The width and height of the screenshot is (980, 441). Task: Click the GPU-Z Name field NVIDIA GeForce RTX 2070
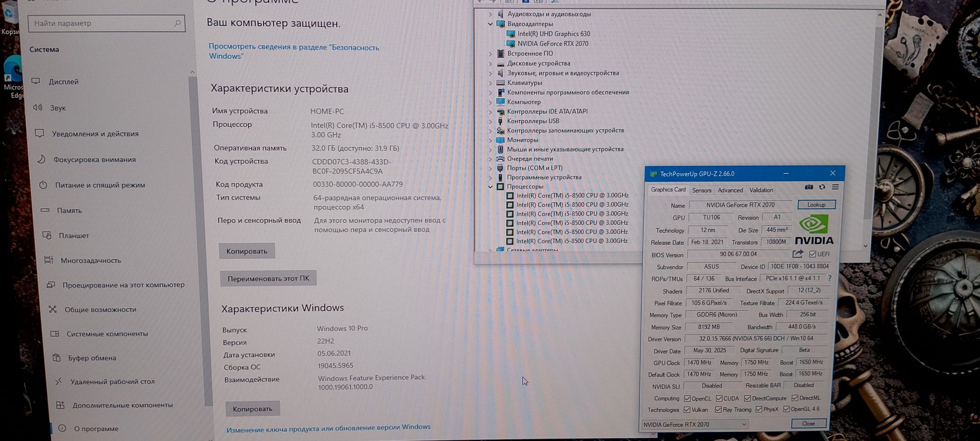(740, 205)
